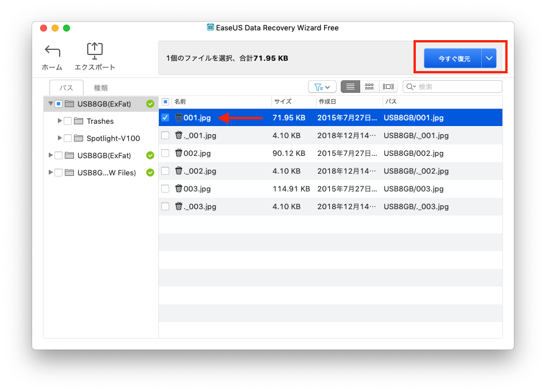Click the Export icon

point(95,50)
